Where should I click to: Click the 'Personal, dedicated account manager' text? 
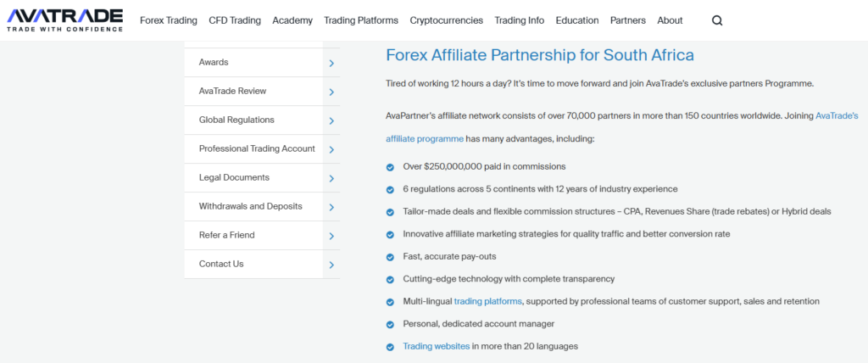coord(479,324)
